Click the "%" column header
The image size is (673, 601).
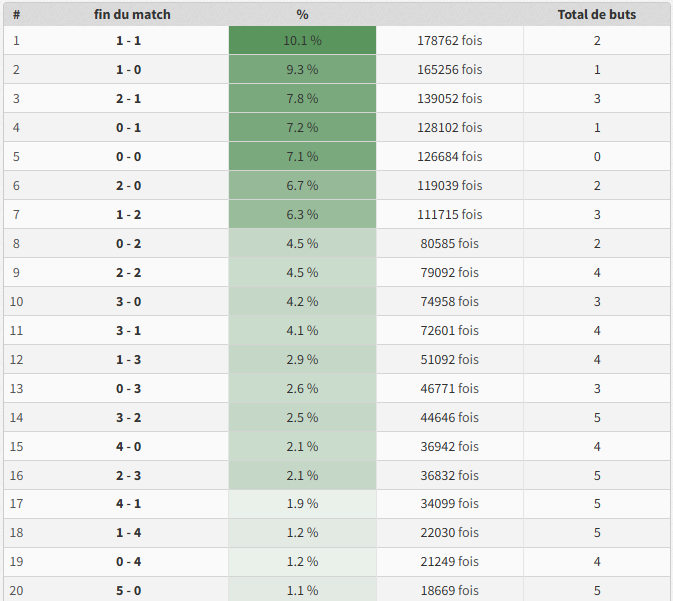[302, 15]
